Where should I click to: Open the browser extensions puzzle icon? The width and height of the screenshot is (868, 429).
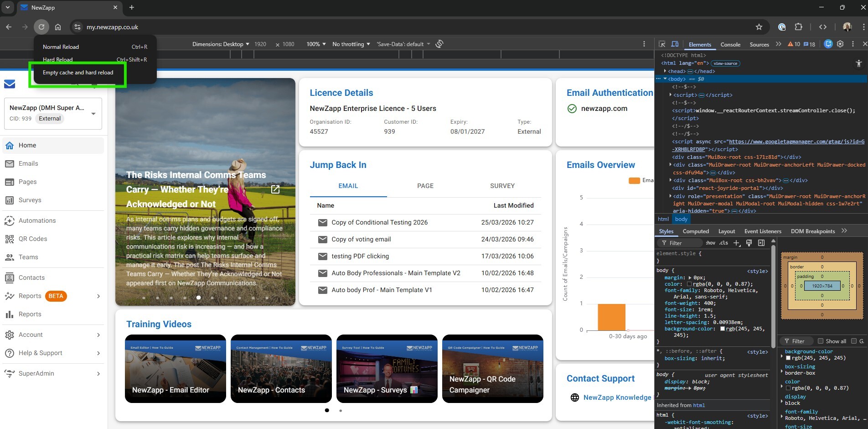(798, 27)
